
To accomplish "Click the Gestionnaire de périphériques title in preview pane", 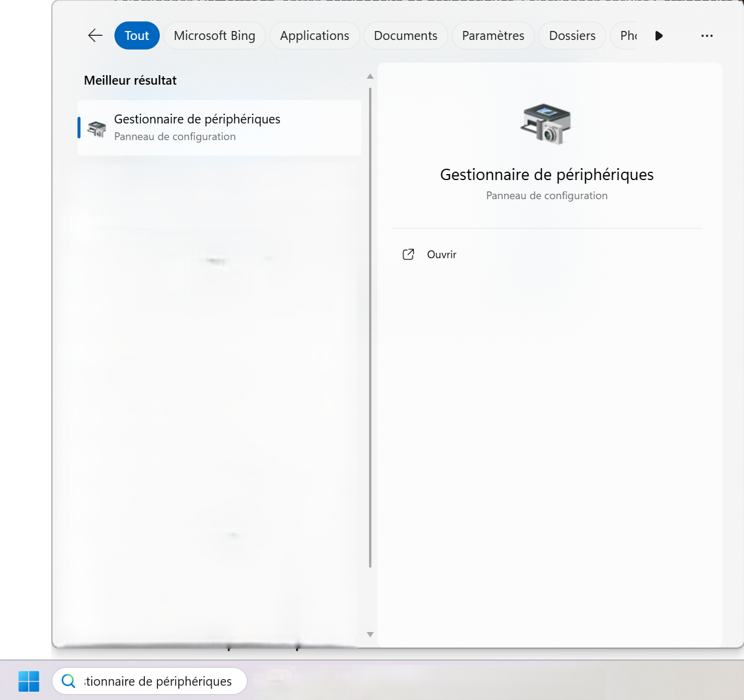I will coord(547,175).
